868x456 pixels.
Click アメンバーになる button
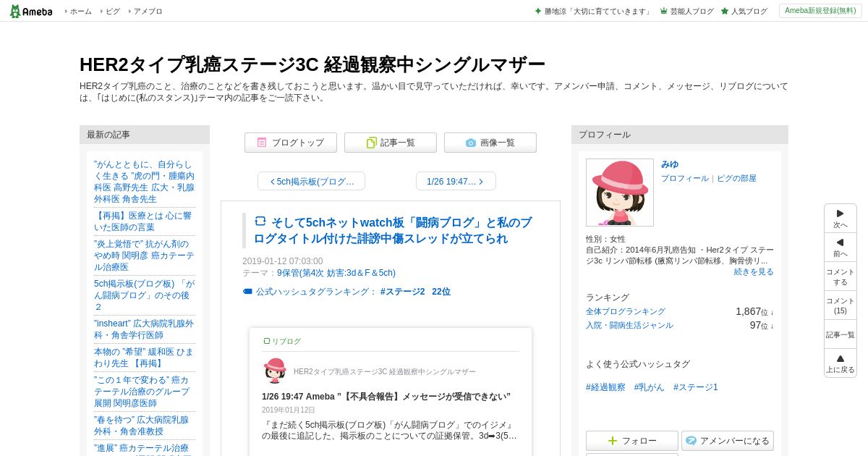(x=728, y=441)
